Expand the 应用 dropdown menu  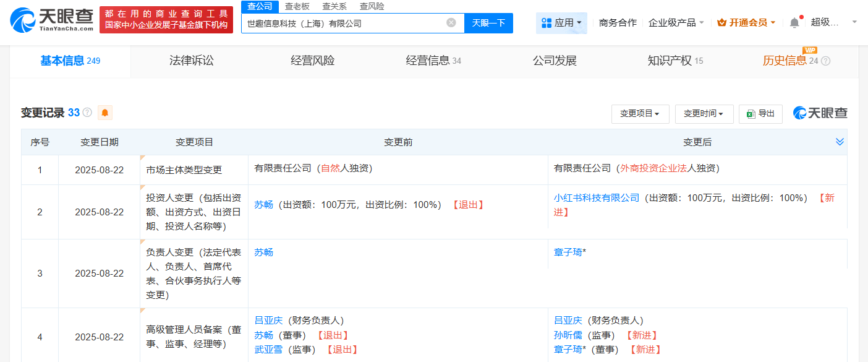click(x=579, y=23)
